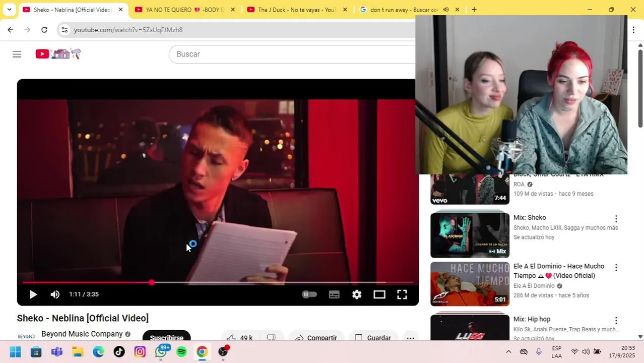Screen dimensions: 644x363
Task: Open Spotify from the taskbar
Action: tap(181, 352)
